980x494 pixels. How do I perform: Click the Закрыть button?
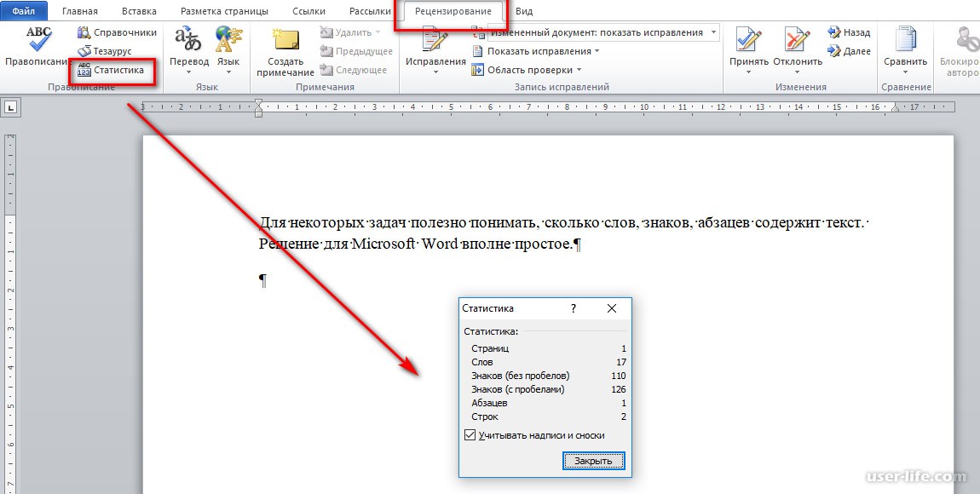pos(593,462)
